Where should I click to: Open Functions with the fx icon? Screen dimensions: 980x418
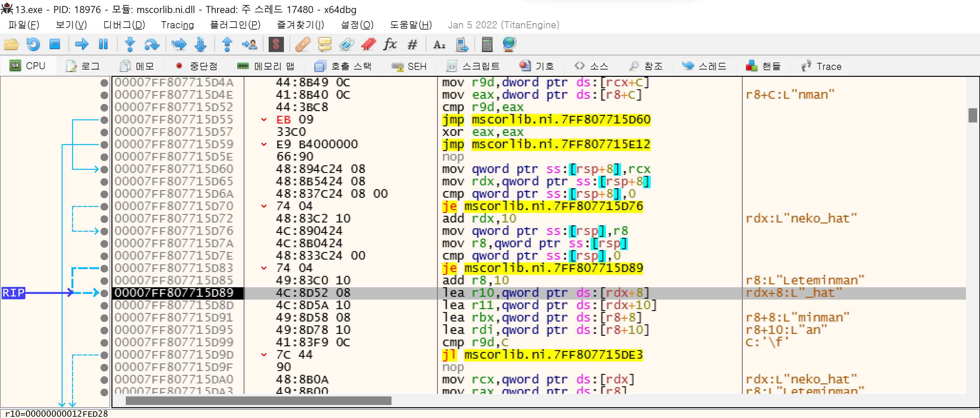pyautogui.click(x=390, y=44)
